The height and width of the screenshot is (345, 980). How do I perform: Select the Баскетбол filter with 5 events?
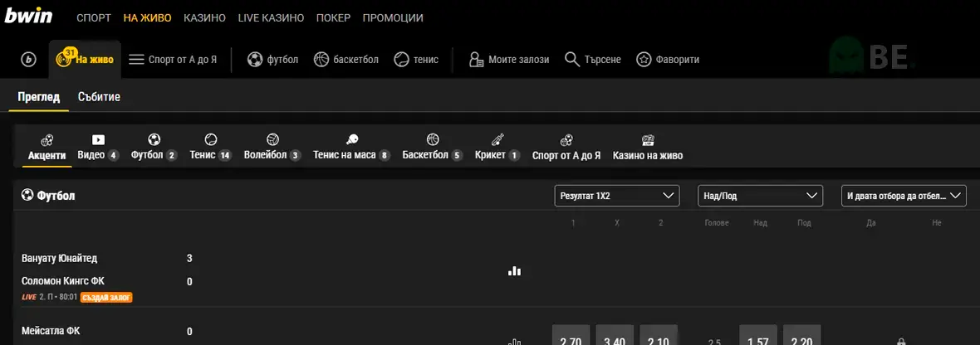tap(433, 148)
